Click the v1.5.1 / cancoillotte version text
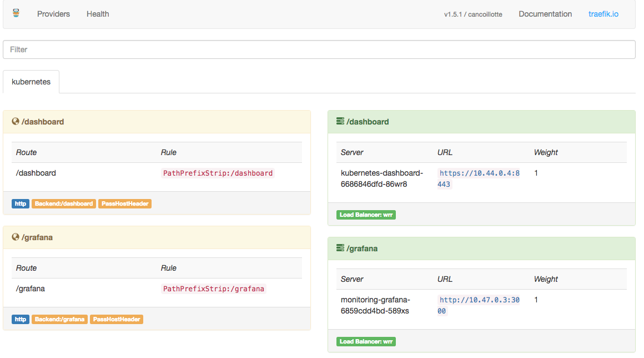This screenshot has height=358, width=644. [x=473, y=14]
